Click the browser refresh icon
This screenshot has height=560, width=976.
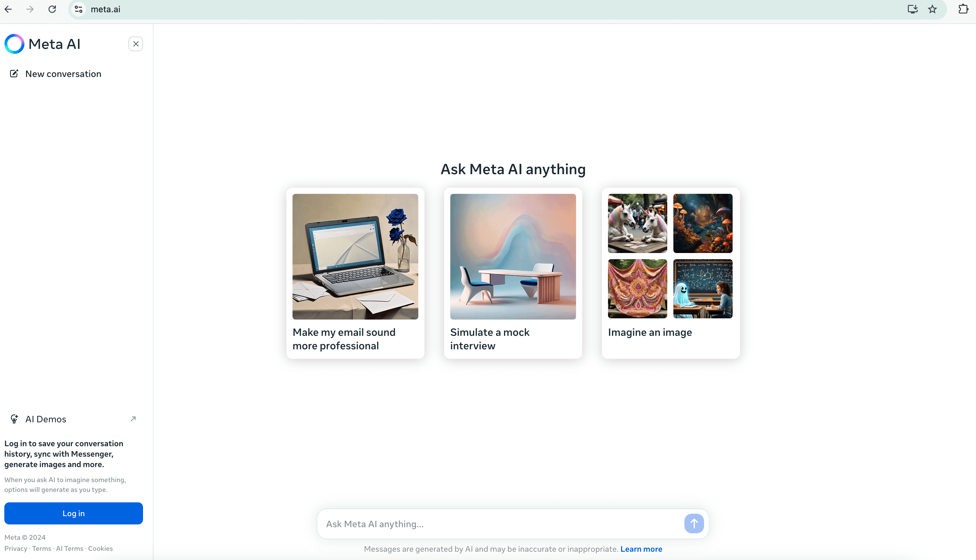coord(52,9)
